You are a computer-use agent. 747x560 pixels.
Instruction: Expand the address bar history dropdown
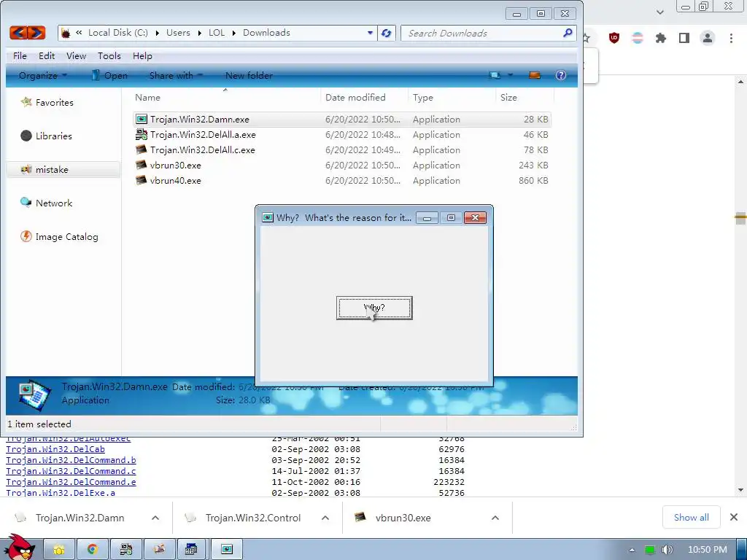tap(370, 33)
